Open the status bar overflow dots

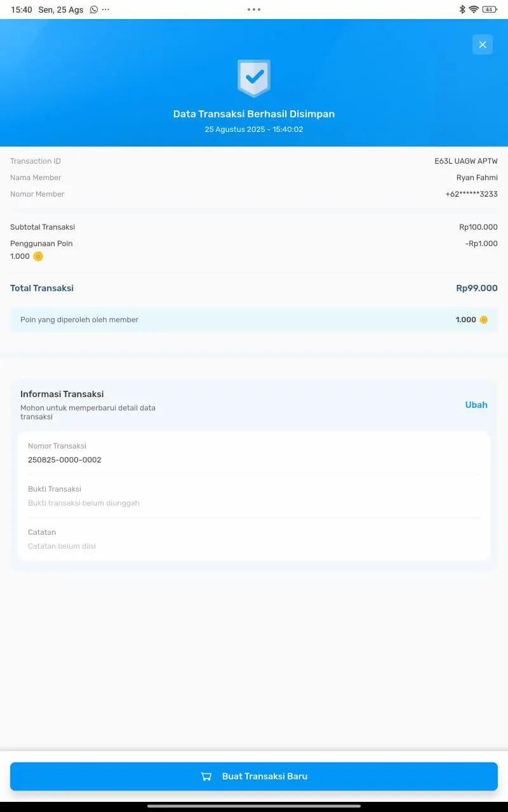pos(105,10)
